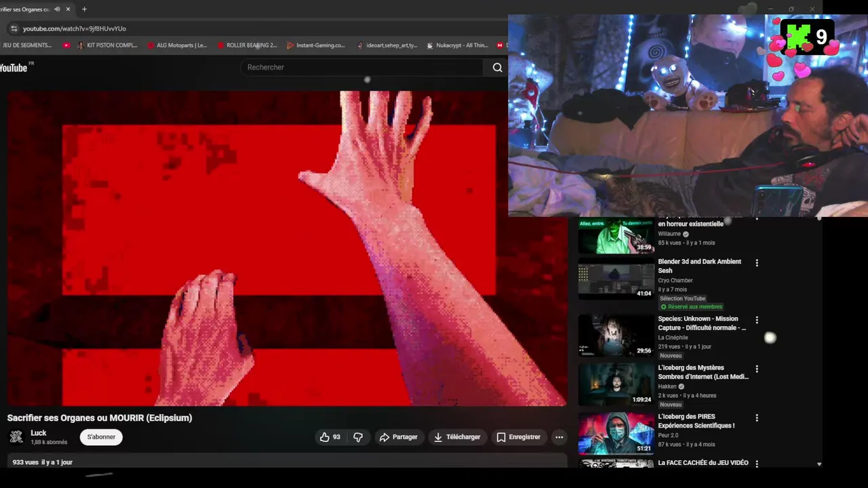The height and width of the screenshot is (488, 868).
Task: Open the ideoart,sehep_art bookmark
Action: click(x=387, y=45)
